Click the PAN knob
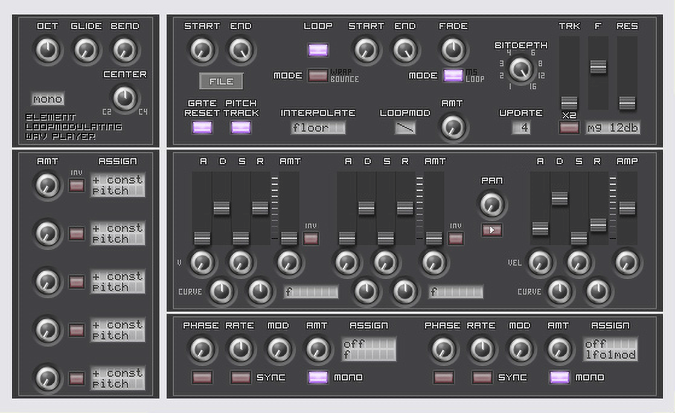 point(492,204)
